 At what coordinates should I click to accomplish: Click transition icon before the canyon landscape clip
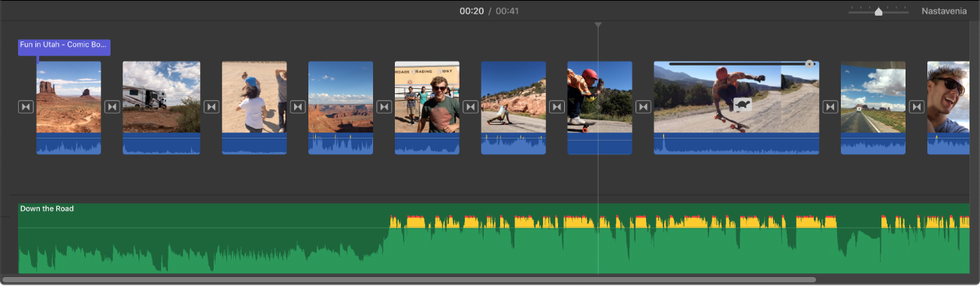pos(298,107)
